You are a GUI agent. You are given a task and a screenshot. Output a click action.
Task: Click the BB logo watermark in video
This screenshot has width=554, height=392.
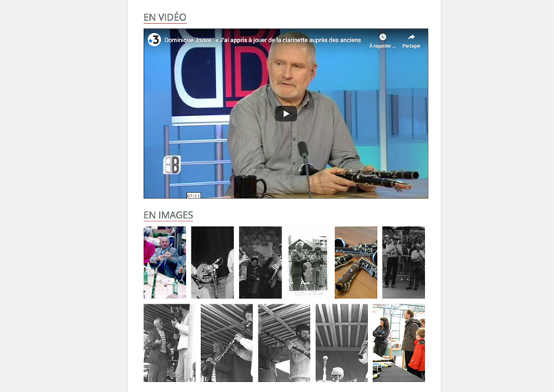172,164
